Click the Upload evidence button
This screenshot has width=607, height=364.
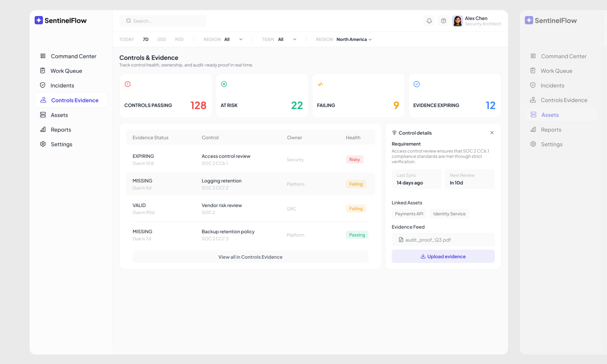[x=443, y=256]
